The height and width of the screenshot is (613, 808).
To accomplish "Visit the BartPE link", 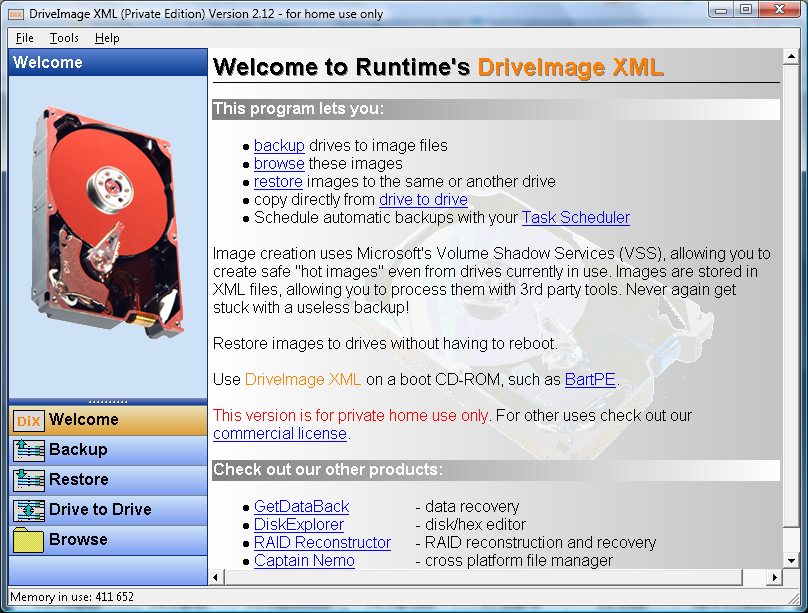I will (x=590, y=380).
